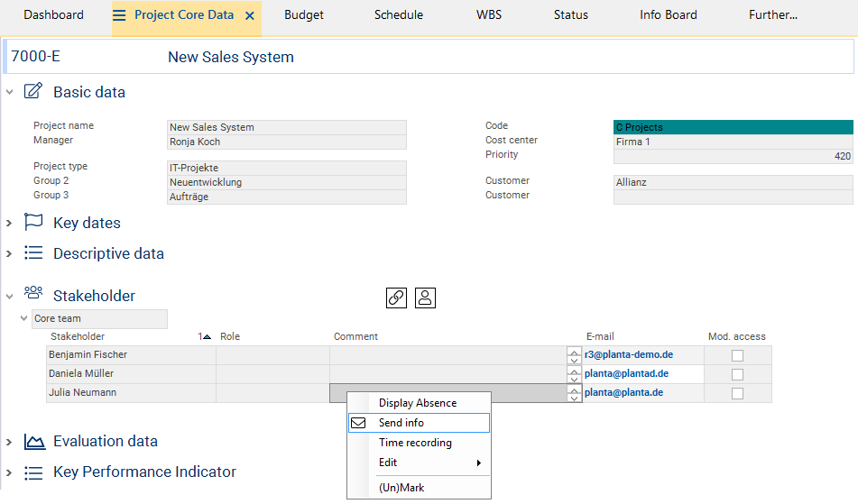Collapse the Stakeholder section
Screen dimensions: 858x504
[9, 297]
